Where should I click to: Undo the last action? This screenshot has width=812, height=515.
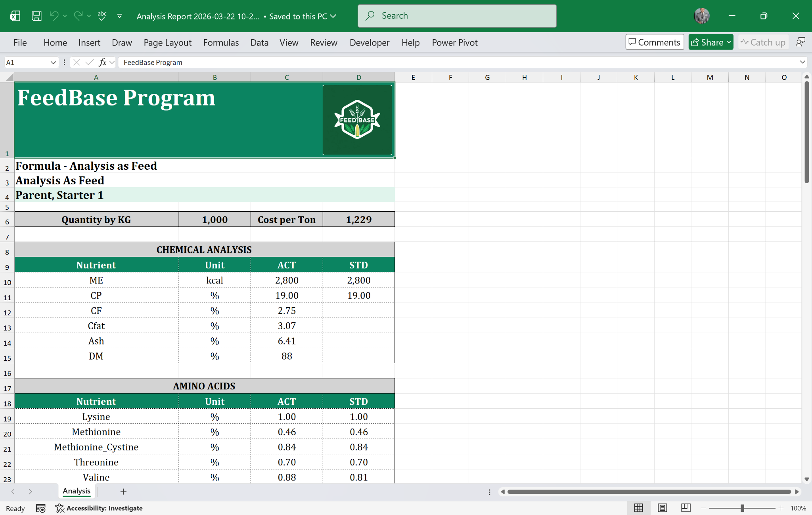(54, 16)
